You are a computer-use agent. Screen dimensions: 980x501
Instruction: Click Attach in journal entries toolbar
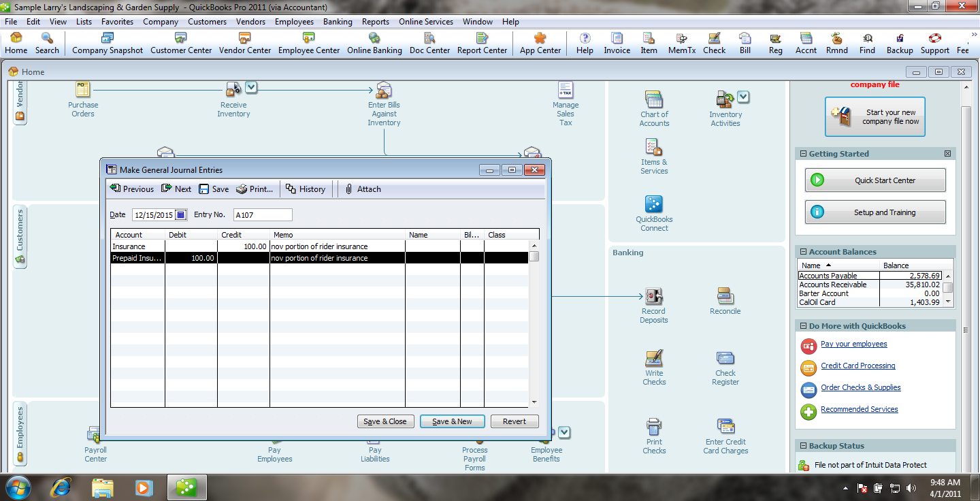[x=363, y=189]
